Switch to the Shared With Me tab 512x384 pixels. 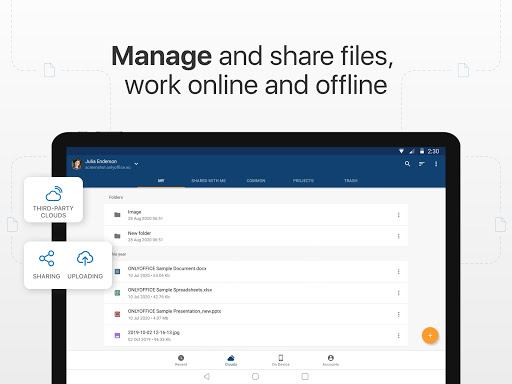(x=208, y=180)
